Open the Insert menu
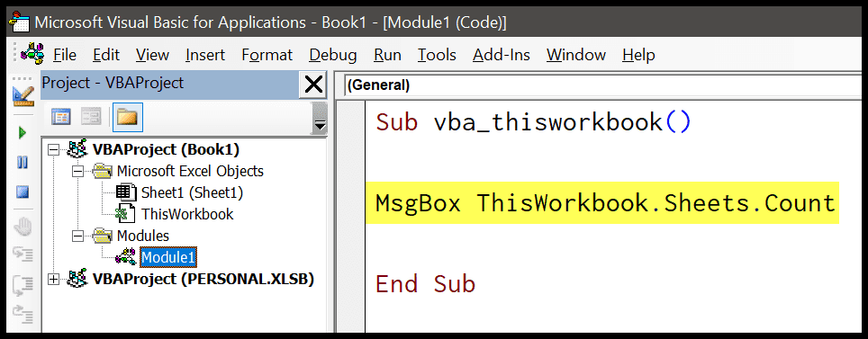Screen dimensions: 868x339 tap(205, 55)
